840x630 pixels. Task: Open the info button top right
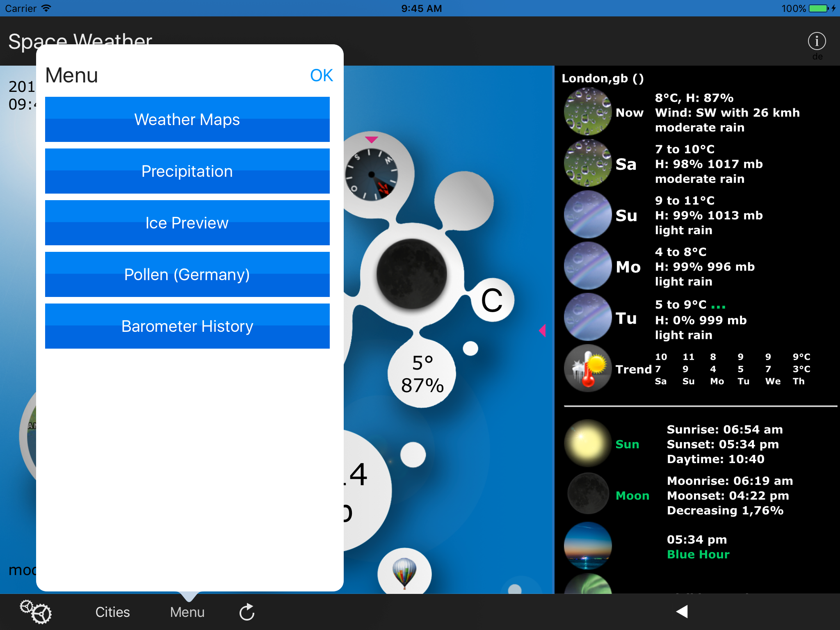tap(816, 41)
